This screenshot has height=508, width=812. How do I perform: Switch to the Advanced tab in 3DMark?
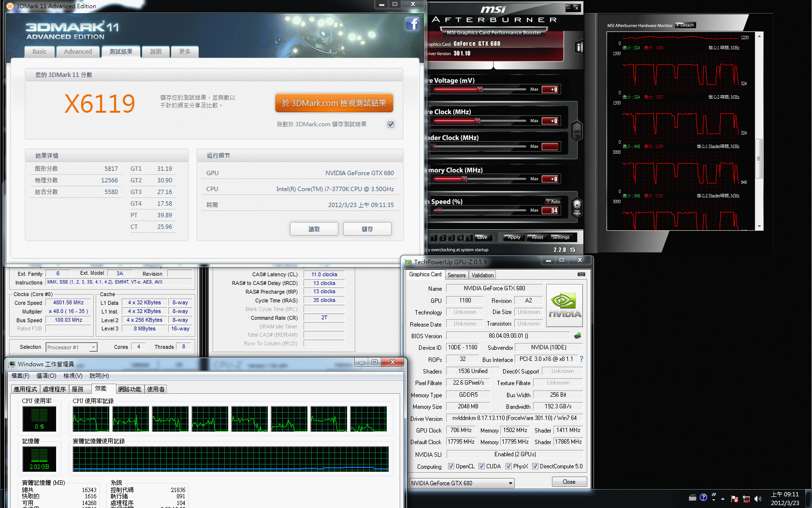(x=78, y=52)
